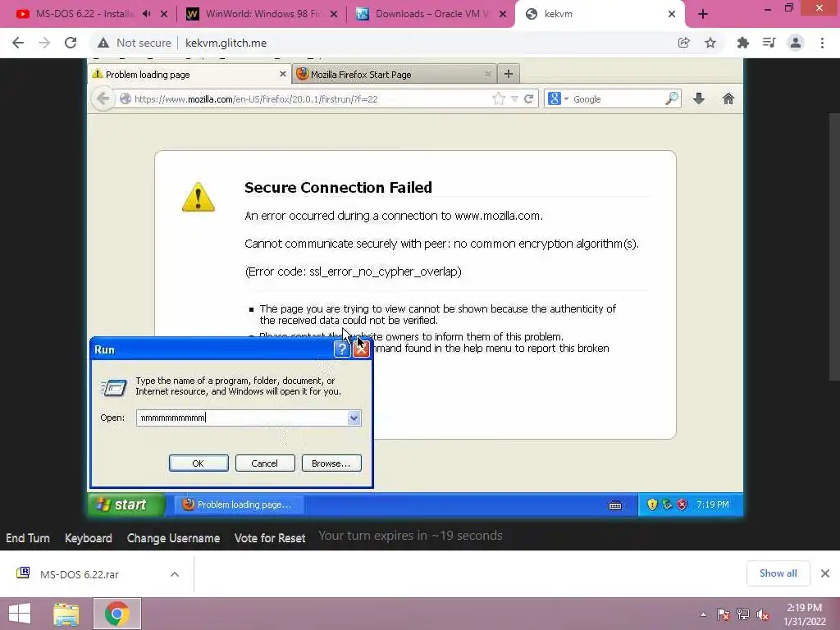Show hidden system tray icons
The image size is (840, 630).
point(703,614)
